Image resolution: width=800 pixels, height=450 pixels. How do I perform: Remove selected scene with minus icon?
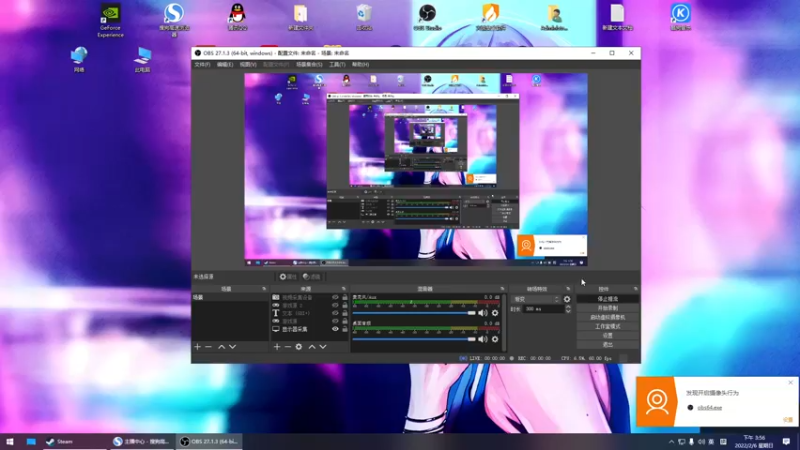[x=208, y=347]
